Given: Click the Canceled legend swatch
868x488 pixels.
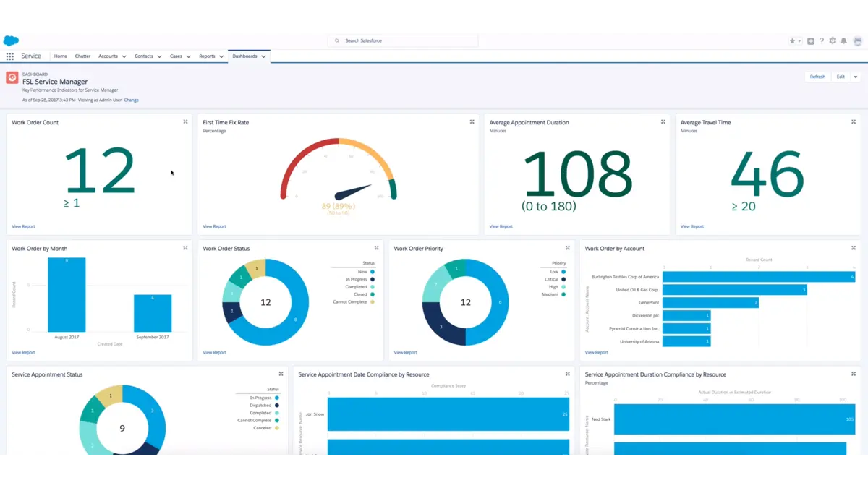Looking at the screenshot, I should (x=277, y=428).
